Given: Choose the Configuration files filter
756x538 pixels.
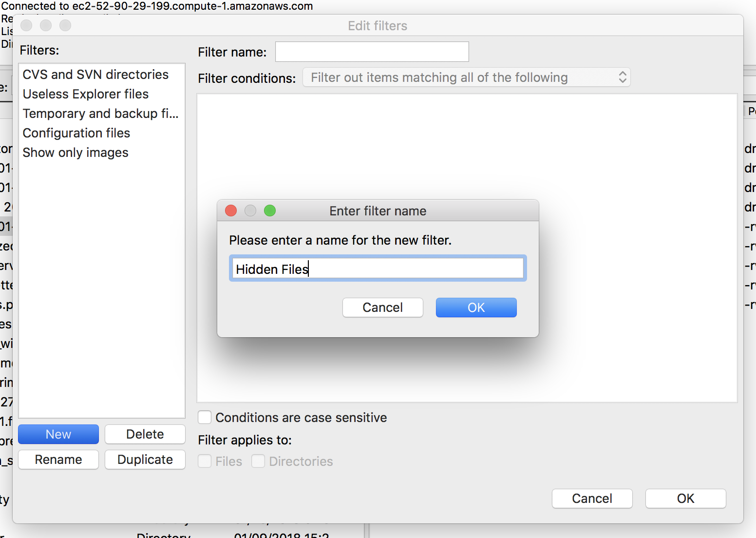Looking at the screenshot, I should [76, 133].
